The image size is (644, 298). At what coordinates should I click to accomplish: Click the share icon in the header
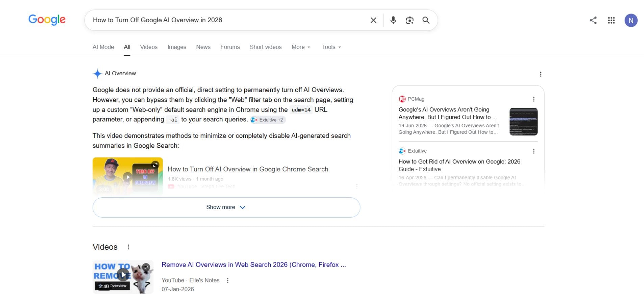593,20
